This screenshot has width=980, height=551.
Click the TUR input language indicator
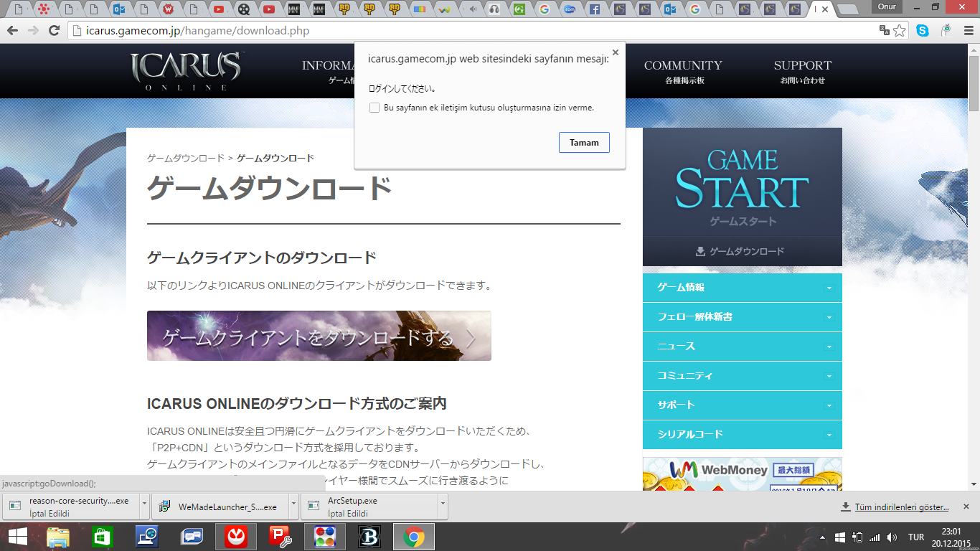tap(916, 537)
